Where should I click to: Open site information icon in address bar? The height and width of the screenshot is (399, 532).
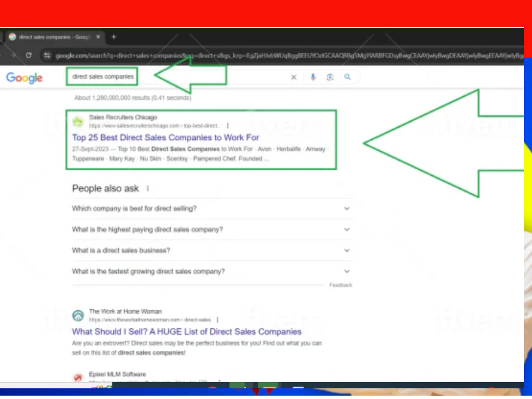[x=47, y=55]
